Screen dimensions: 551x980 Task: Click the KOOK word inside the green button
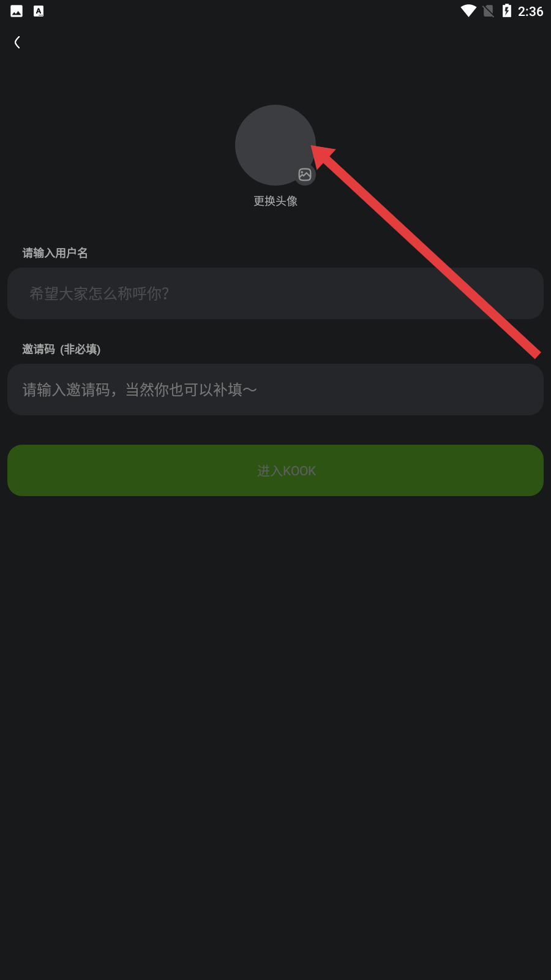[299, 471]
